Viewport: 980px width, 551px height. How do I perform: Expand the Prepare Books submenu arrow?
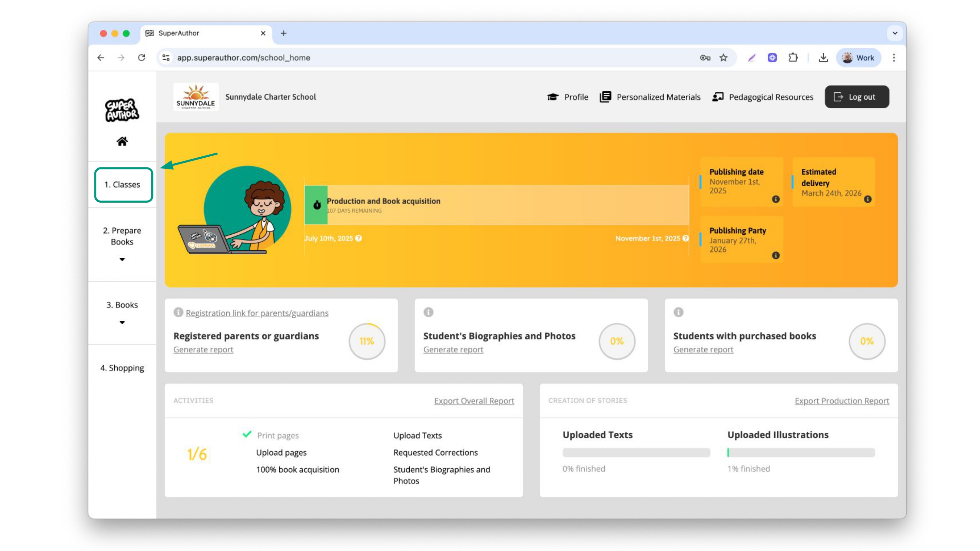click(122, 260)
